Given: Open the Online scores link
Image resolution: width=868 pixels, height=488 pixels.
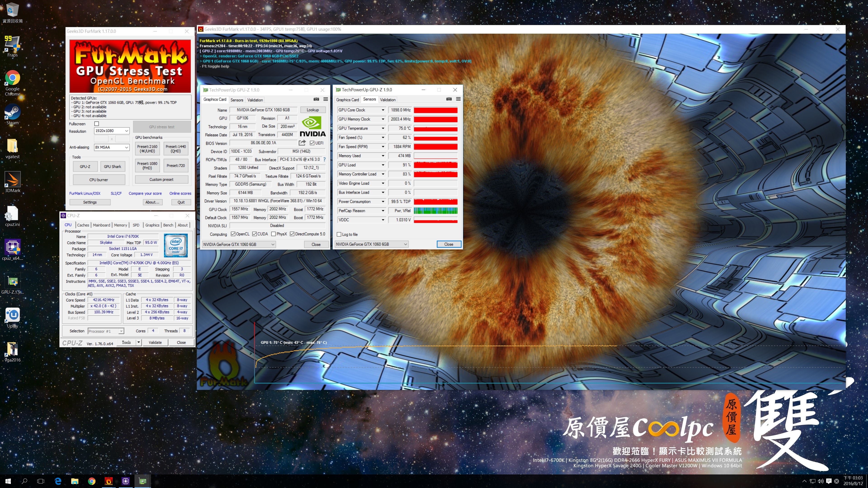Looking at the screenshot, I should tap(180, 193).
